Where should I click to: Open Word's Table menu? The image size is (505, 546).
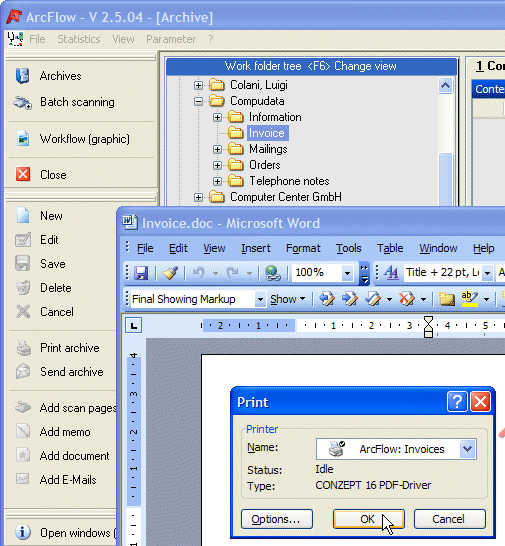tap(390, 248)
